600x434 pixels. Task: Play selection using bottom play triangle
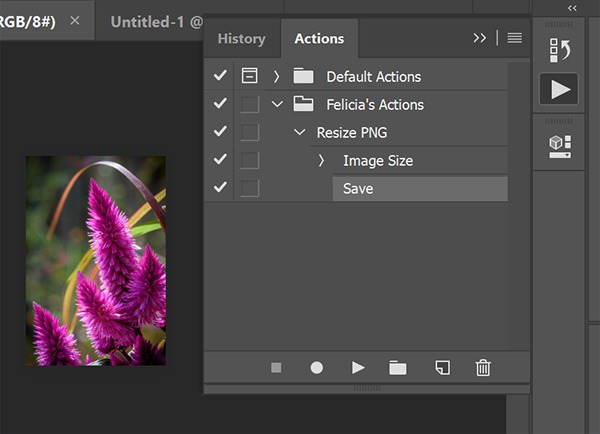pos(358,368)
